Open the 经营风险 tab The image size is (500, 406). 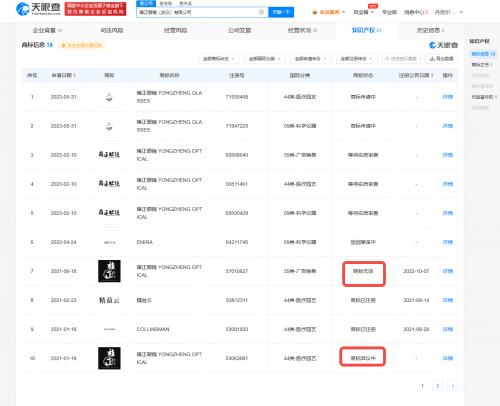[175, 30]
